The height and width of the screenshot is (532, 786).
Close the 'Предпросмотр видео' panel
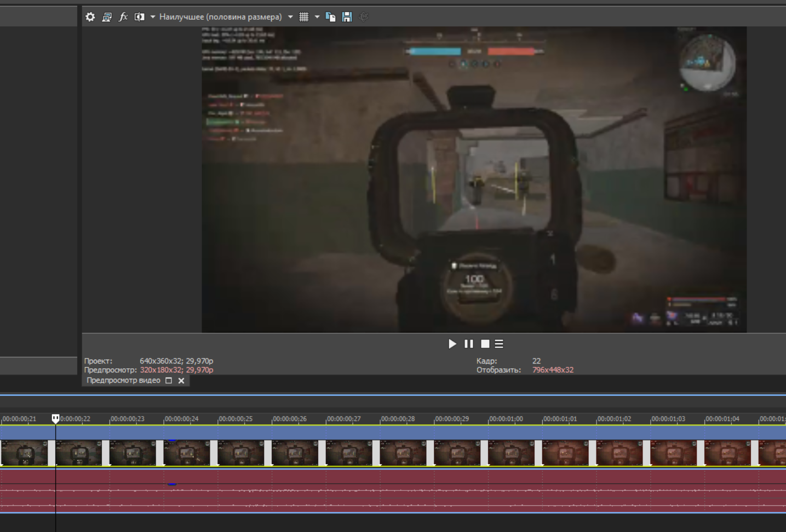(x=181, y=380)
